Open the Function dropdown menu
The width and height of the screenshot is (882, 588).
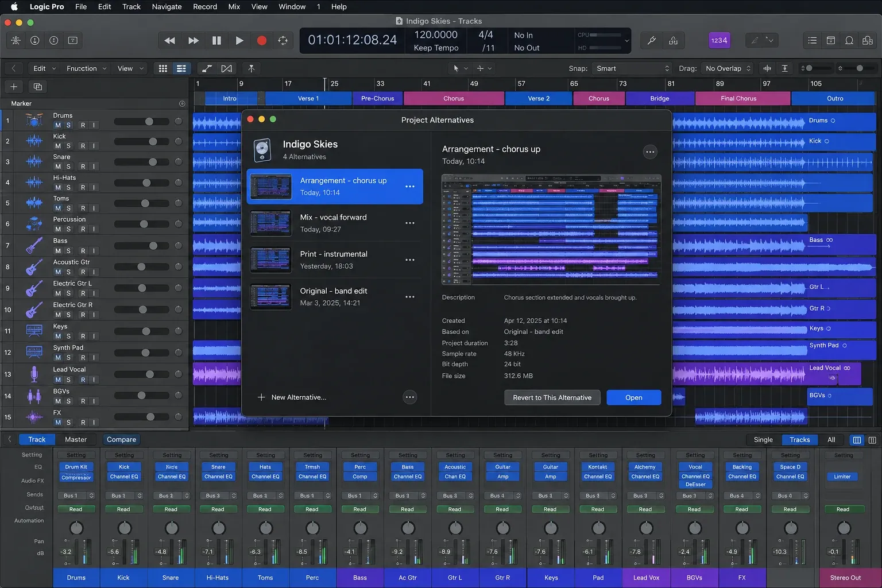[x=87, y=68]
